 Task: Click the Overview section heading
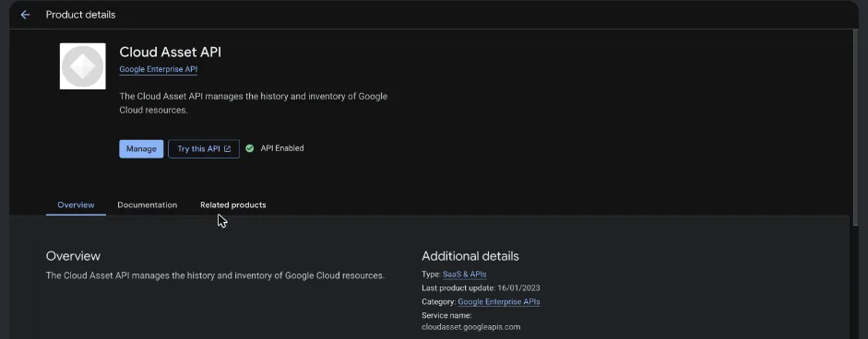[x=73, y=256]
